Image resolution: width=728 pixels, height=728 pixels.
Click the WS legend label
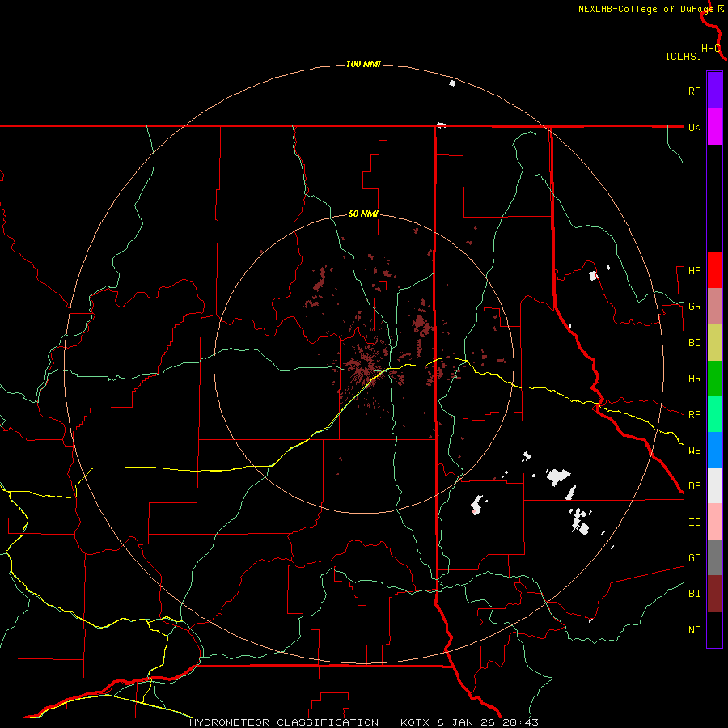click(x=694, y=451)
